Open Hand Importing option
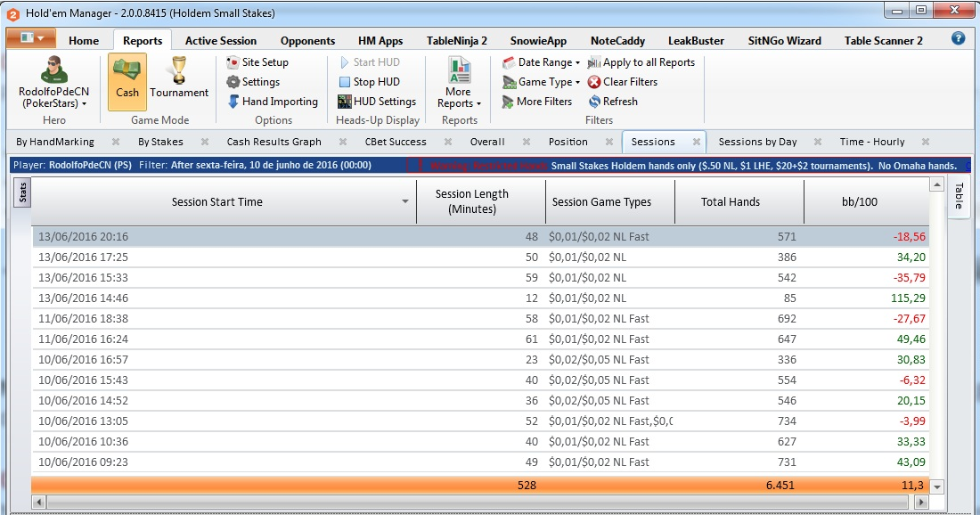Image resolution: width=980 pixels, height=515 pixels. (x=273, y=102)
